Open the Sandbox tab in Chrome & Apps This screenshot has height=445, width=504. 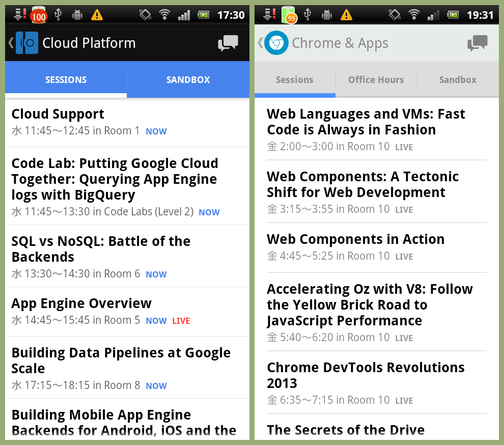(x=458, y=79)
